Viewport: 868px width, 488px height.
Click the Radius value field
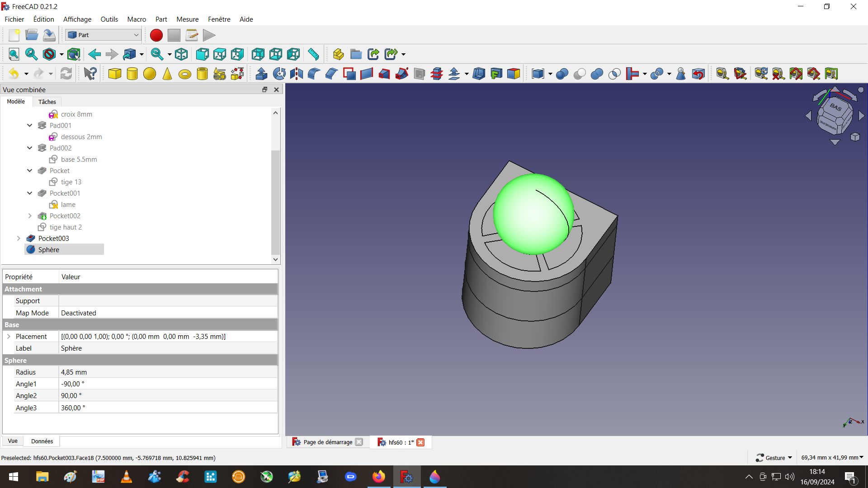(167, 372)
